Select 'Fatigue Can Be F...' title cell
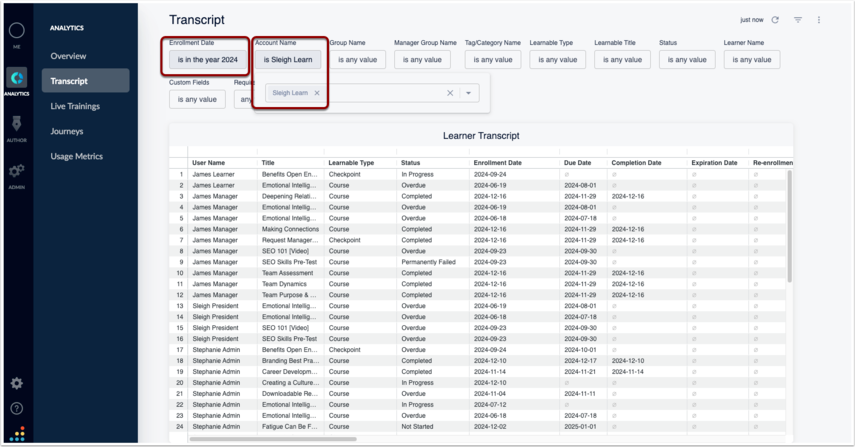The image size is (855, 447). coord(290,427)
